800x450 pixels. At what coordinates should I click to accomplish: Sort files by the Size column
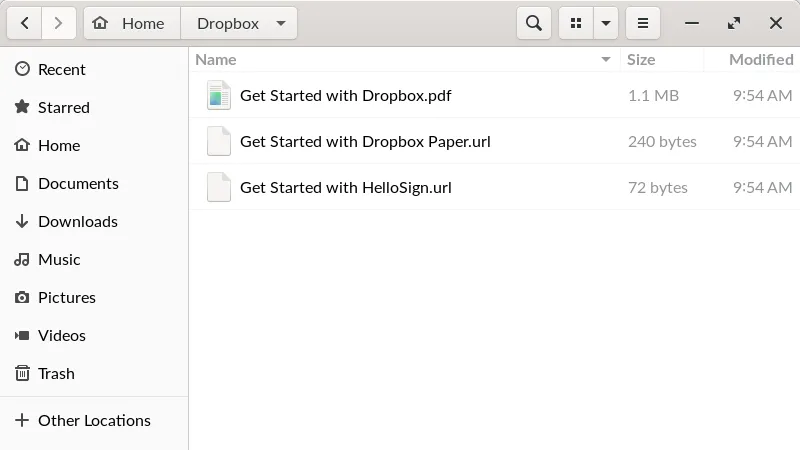(641, 60)
